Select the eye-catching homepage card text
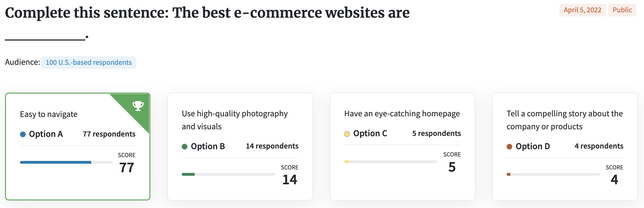644x208 pixels. [x=402, y=114]
